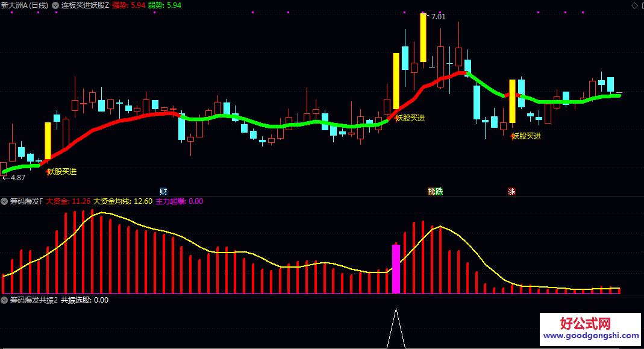
Task: Click the magenta 主力起爆 bar in volume panel
Action: [396, 269]
